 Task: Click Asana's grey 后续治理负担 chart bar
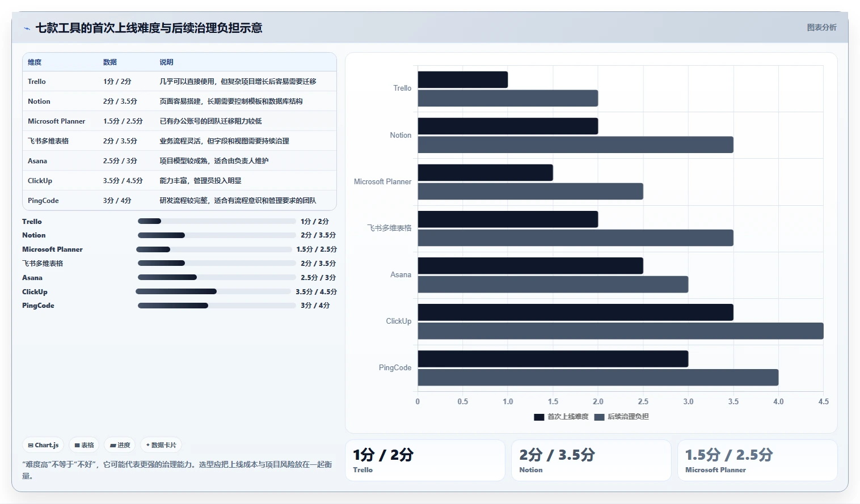pyautogui.click(x=553, y=285)
